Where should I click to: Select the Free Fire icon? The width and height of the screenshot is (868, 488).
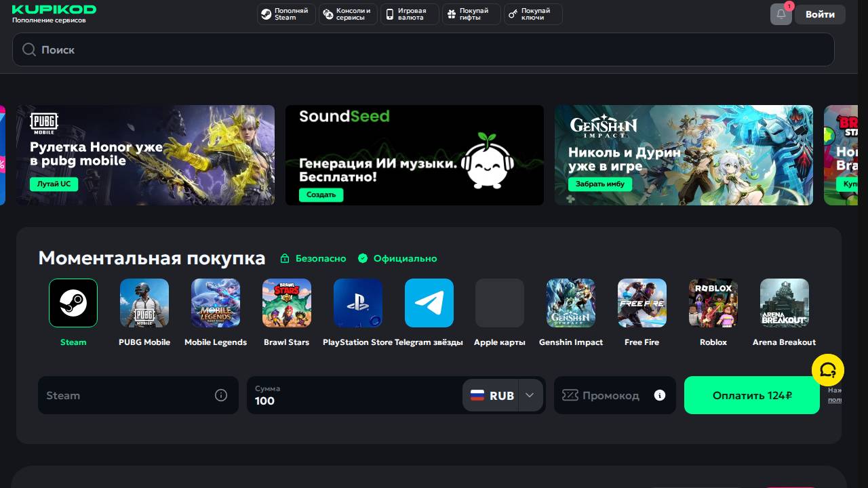click(x=642, y=303)
